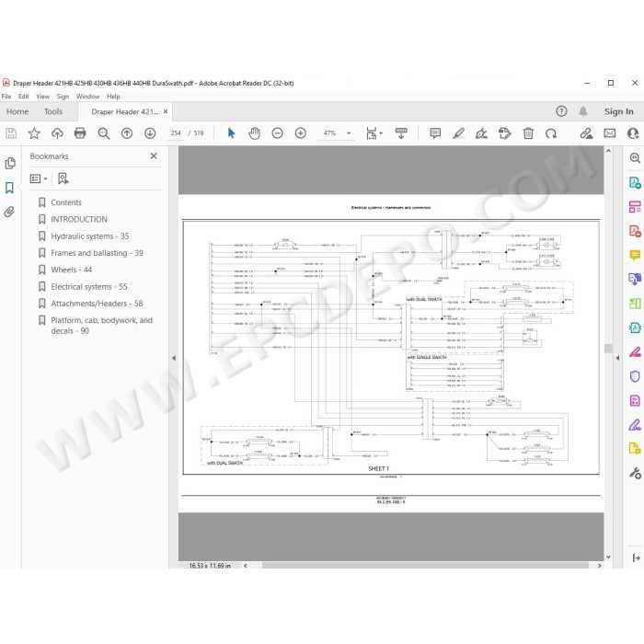Jump to Wheels - 44 bookmark
The height and width of the screenshot is (644, 644).
72,270
